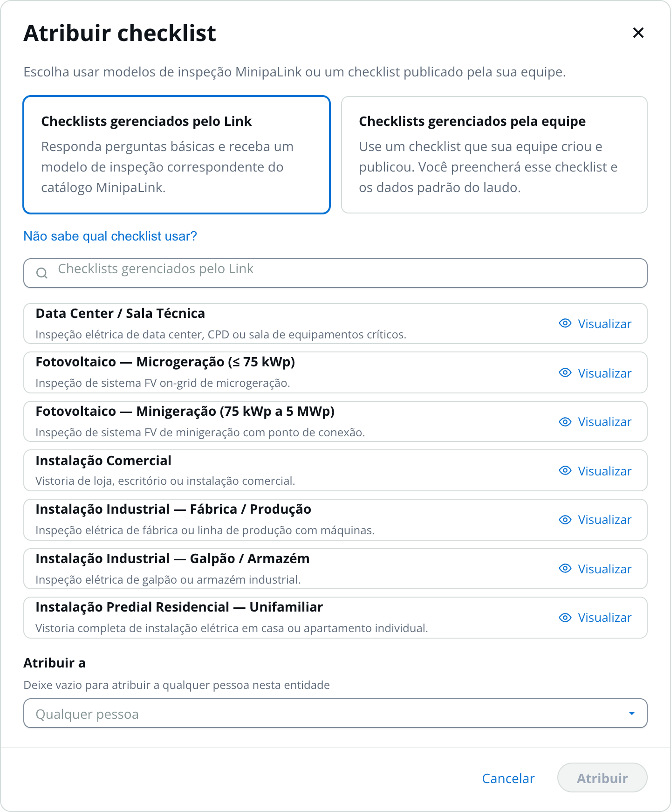Choose Instalação Predial Residencial — Unifamiliar item
Viewport: 671px width, 812px height.
tap(335, 618)
